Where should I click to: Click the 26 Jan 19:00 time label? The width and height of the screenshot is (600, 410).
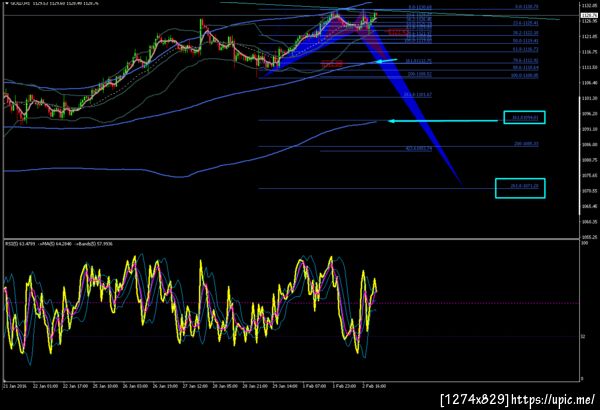(x=165, y=386)
